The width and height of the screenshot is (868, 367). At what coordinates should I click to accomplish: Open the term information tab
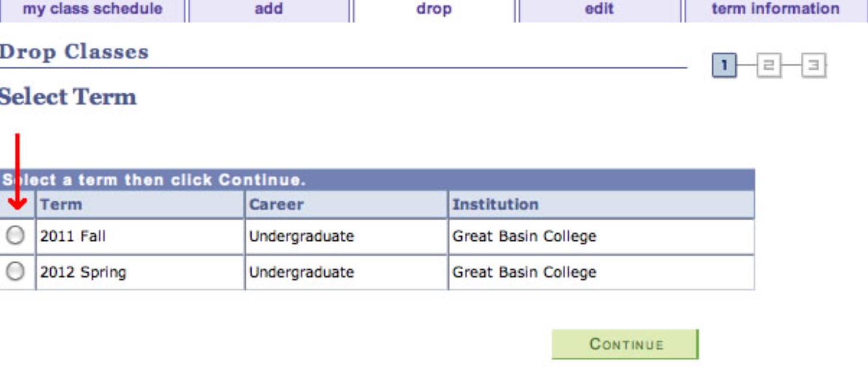(x=776, y=10)
